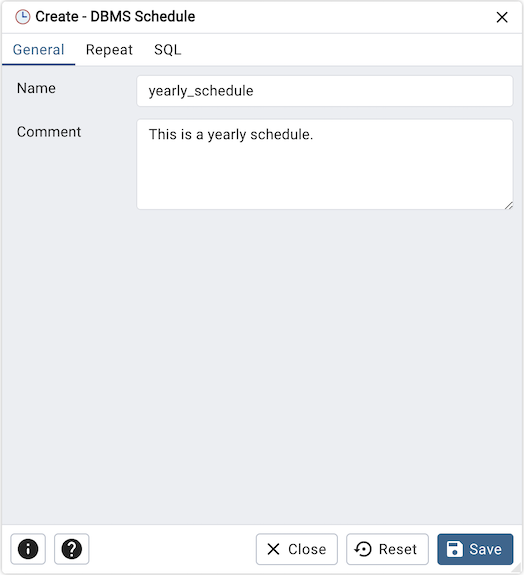Click the clock icon in the dialog title

(22, 17)
